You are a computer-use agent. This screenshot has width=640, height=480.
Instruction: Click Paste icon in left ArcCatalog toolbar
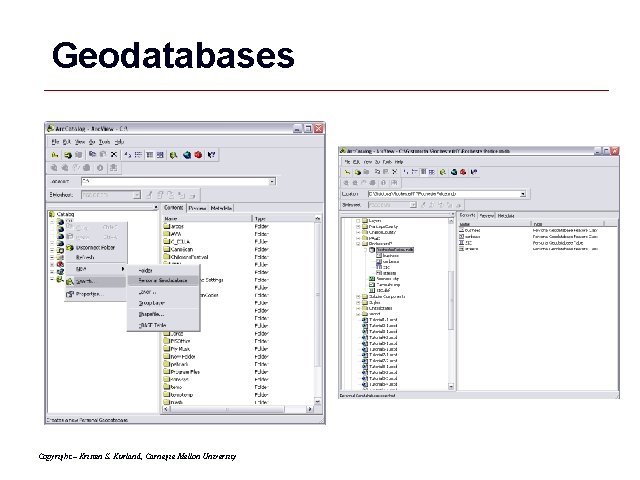coord(103,155)
